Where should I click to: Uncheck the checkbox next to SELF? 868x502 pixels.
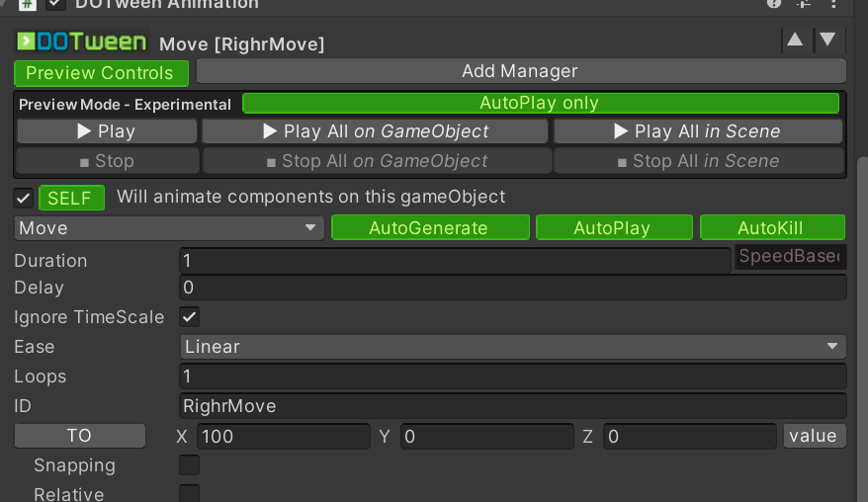pos(24,199)
